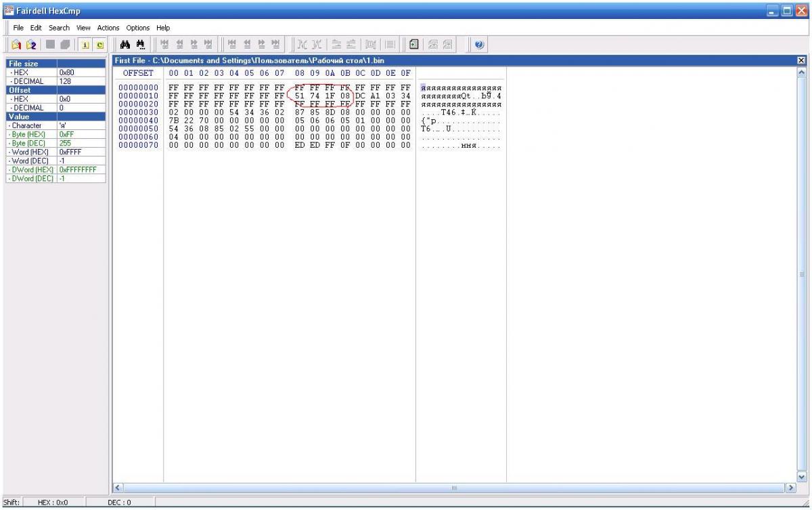Viewport: 812px width, 510px height.
Task: Select offset row 00000030
Action: pyautogui.click(x=138, y=112)
